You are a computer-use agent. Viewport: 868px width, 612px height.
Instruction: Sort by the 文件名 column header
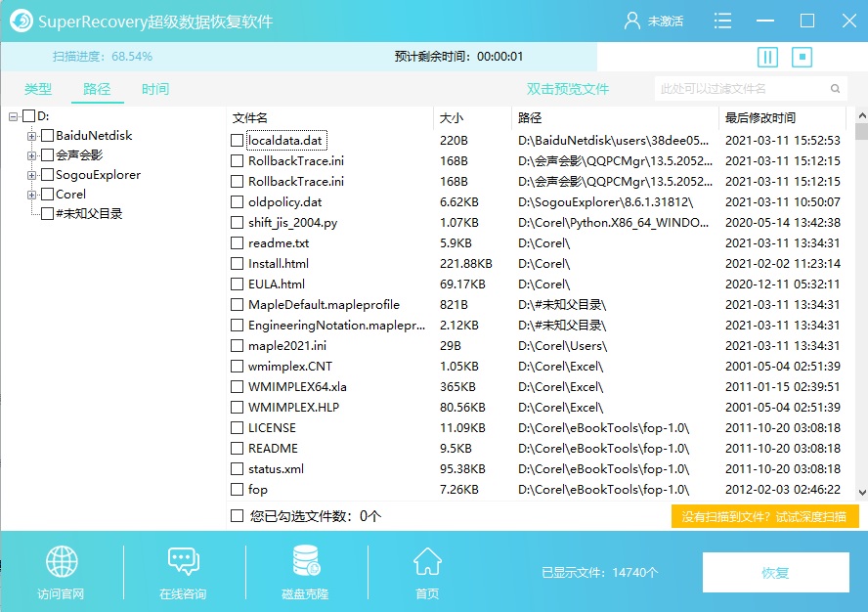point(330,118)
